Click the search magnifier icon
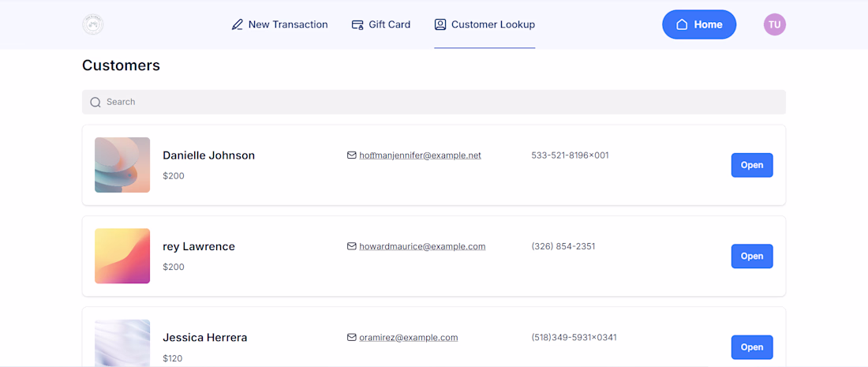 tap(95, 102)
